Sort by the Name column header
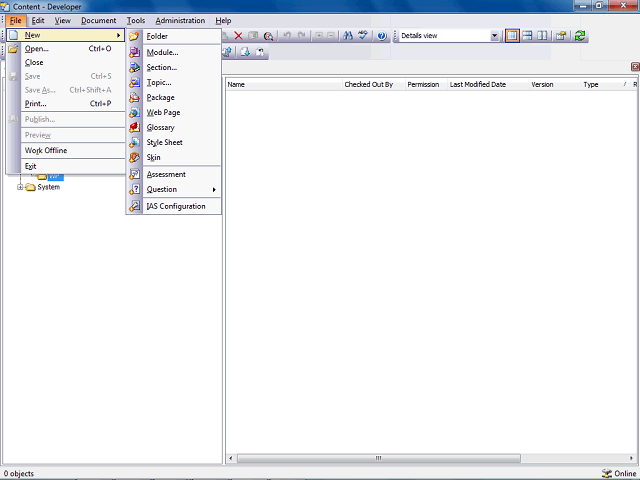Image resolution: width=640 pixels, height=480 pixels. click(284, 84)
